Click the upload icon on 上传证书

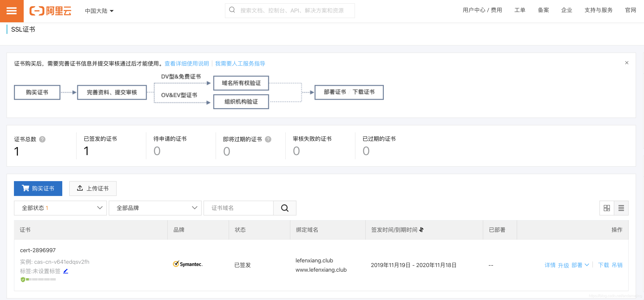[80, 188]
